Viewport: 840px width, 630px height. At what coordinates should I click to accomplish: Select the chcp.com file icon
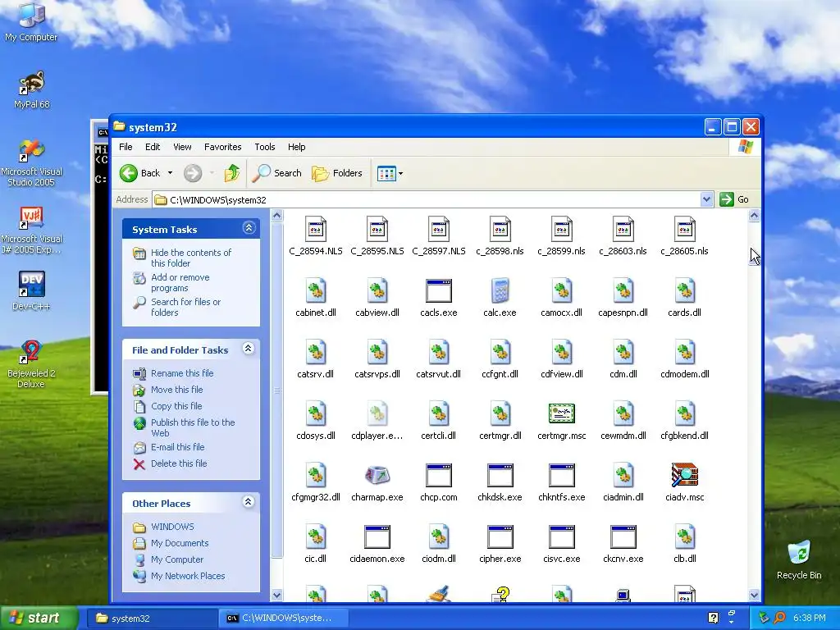[x=439, y=476]
